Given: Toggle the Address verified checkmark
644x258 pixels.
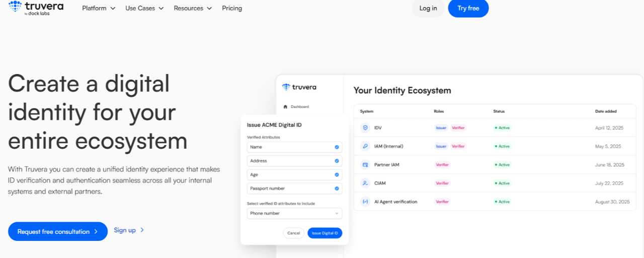Looking at the screenshot, I should point(337,161).
